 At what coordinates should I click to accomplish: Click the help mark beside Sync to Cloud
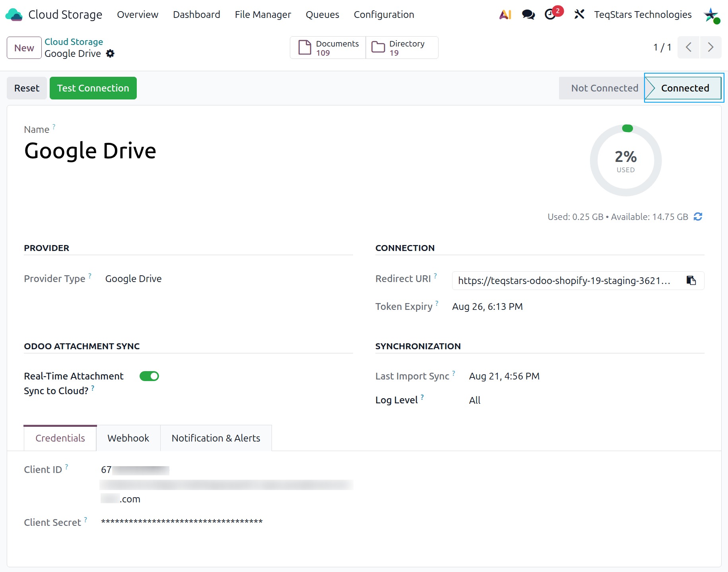(93, 388)
